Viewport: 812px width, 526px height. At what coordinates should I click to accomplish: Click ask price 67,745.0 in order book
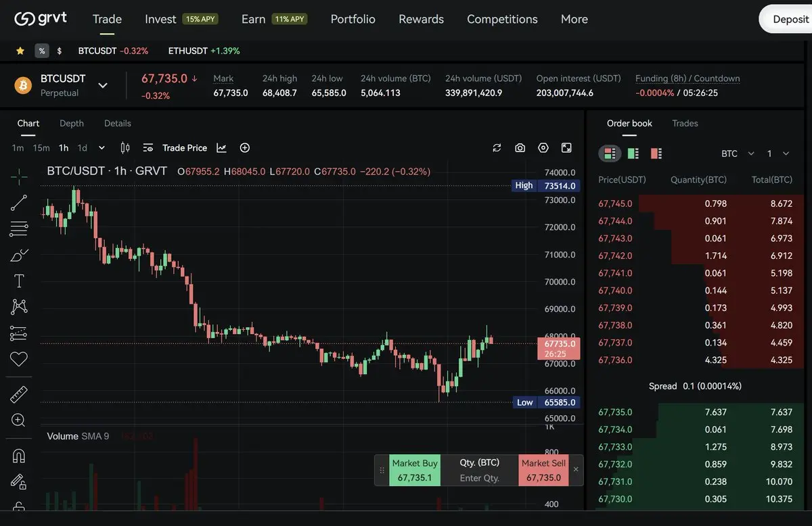click(615, 204)
